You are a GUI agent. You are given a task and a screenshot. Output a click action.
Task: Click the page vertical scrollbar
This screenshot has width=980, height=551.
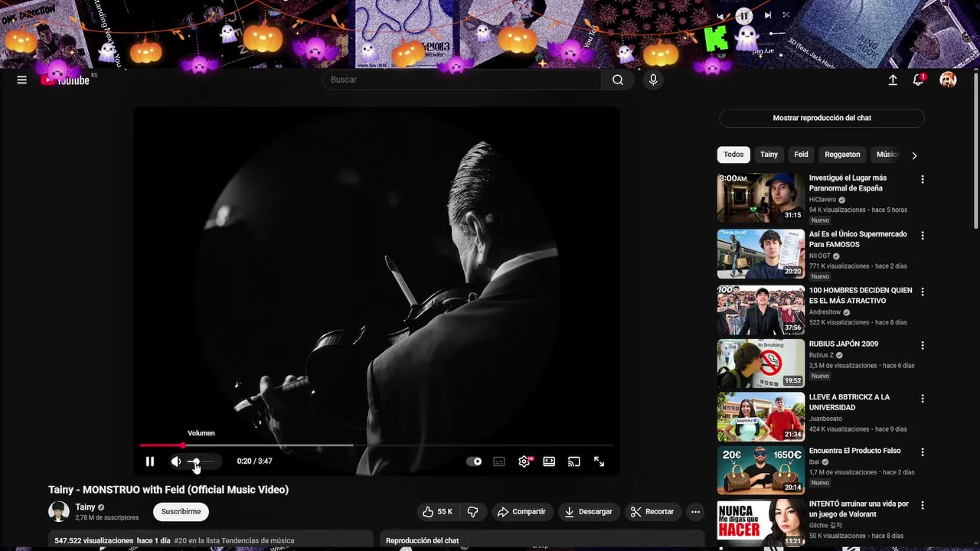(976, 150)
